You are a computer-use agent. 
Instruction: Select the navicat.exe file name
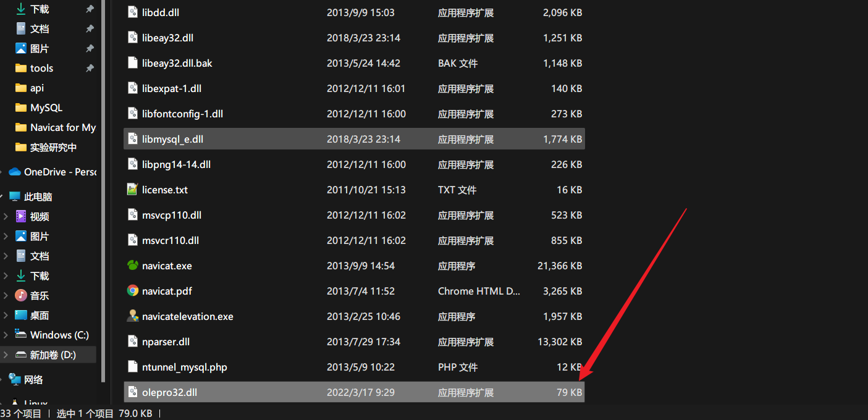tap(167, 266)
